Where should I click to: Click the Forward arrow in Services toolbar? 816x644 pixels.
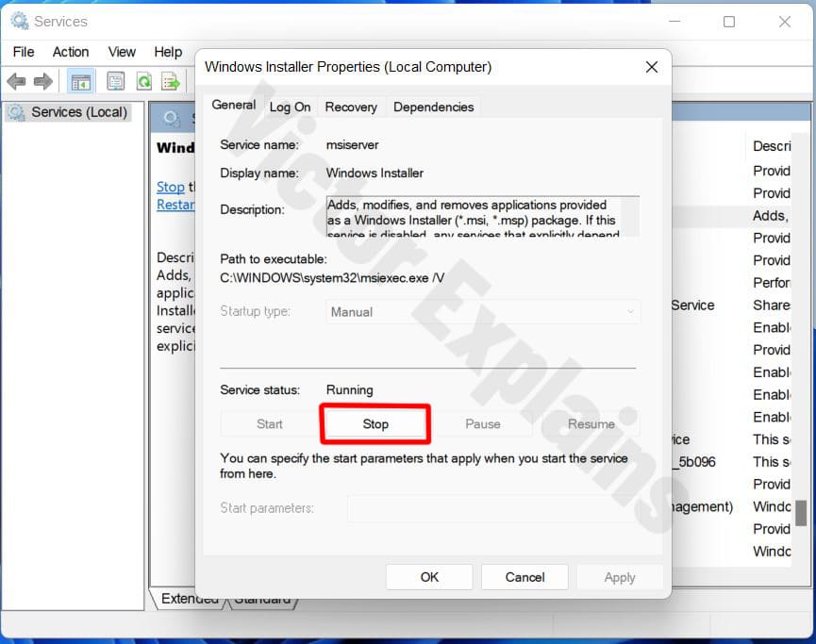(x=43, y=82)
